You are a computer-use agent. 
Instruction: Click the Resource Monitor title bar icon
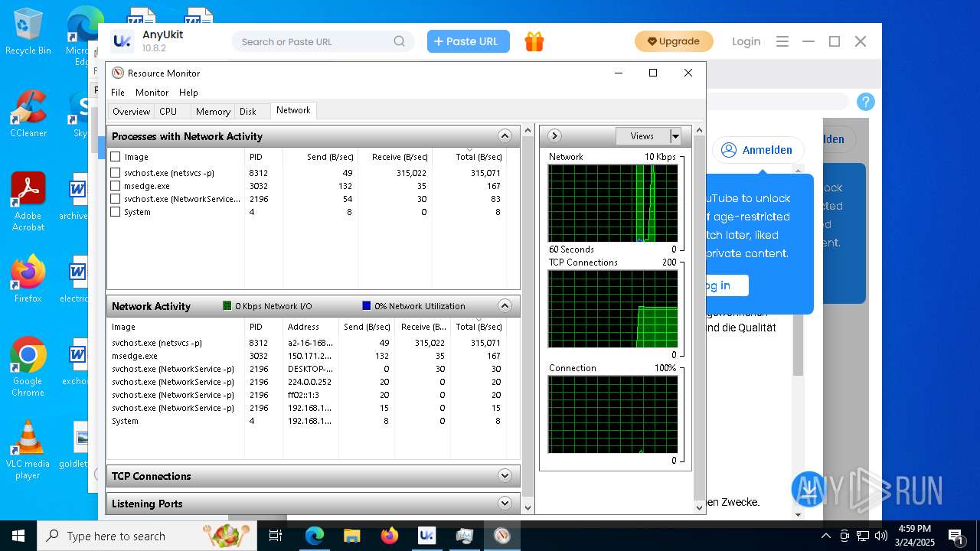tap(118, 73)
